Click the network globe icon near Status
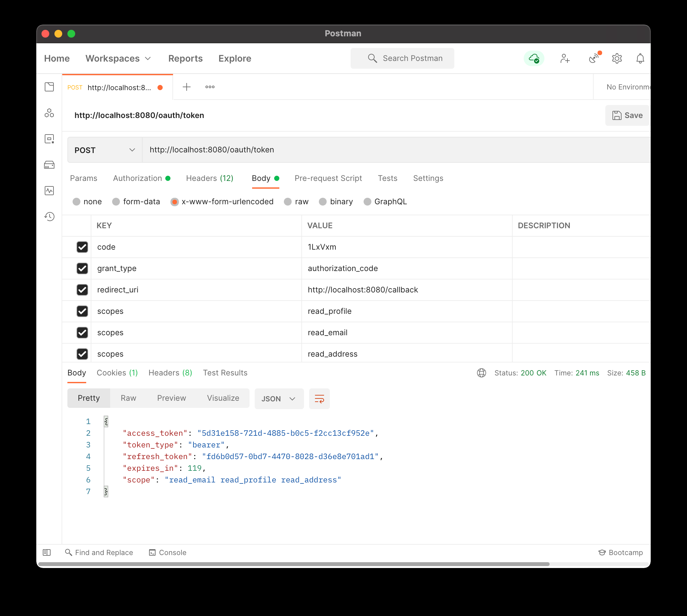Screen dimensions: 687x616 click(482, 373)
